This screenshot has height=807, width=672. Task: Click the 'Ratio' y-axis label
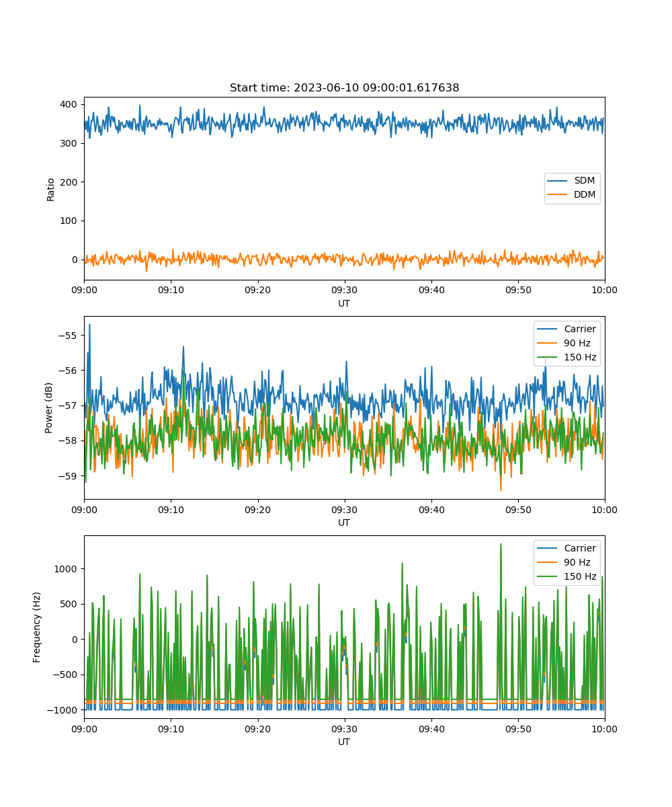pyautogui.click(x=50, y=189)
